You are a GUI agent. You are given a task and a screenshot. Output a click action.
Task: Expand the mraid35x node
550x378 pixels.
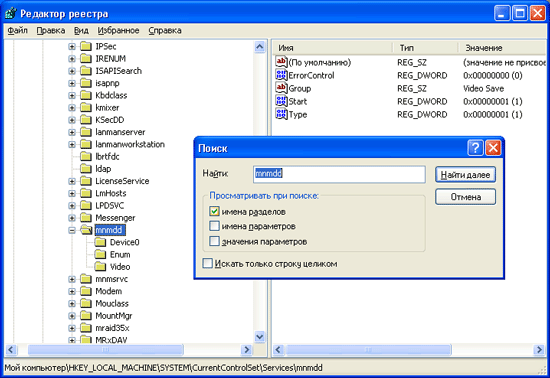click(x=72, y=329)
